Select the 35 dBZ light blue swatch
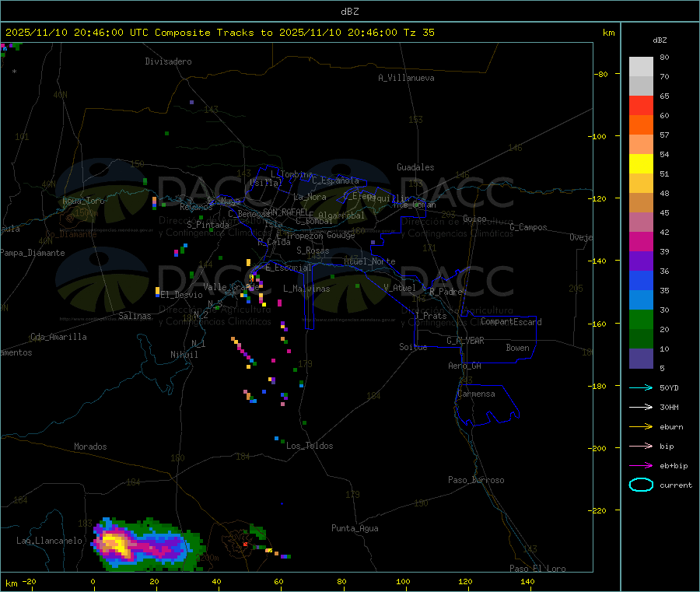700x592 pixels. 641,300
